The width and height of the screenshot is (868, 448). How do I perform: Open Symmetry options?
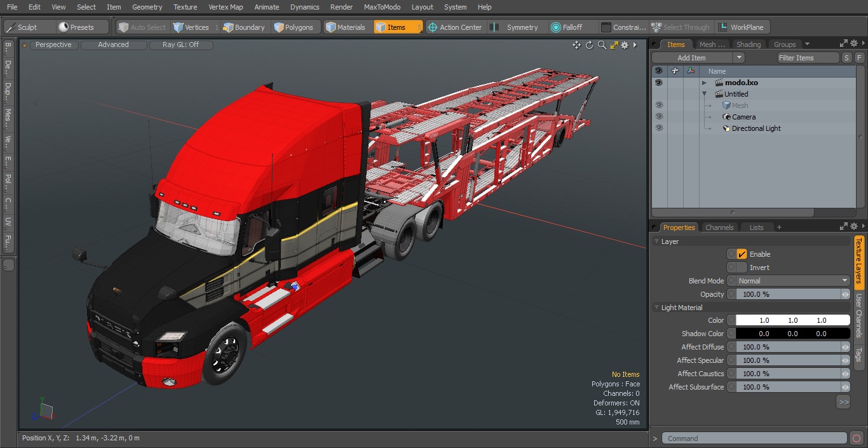pyautogui.click(x=517, y=27)
